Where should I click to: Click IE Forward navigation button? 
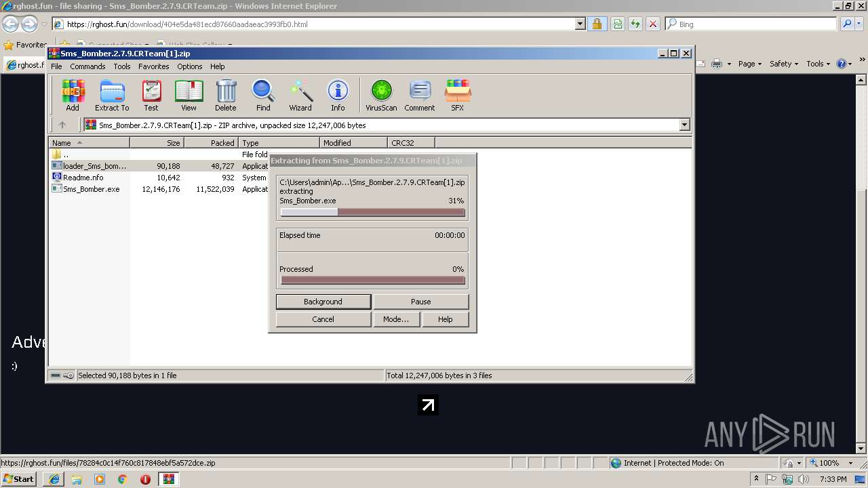29,24
